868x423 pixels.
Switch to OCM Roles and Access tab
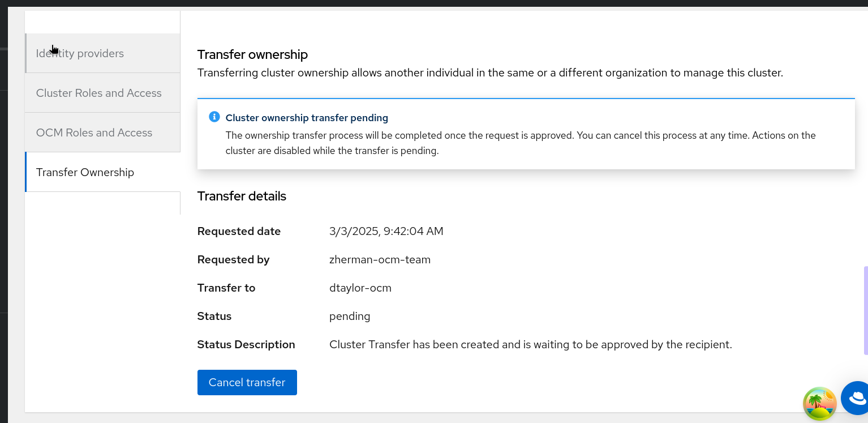click(x=94, y=133)
